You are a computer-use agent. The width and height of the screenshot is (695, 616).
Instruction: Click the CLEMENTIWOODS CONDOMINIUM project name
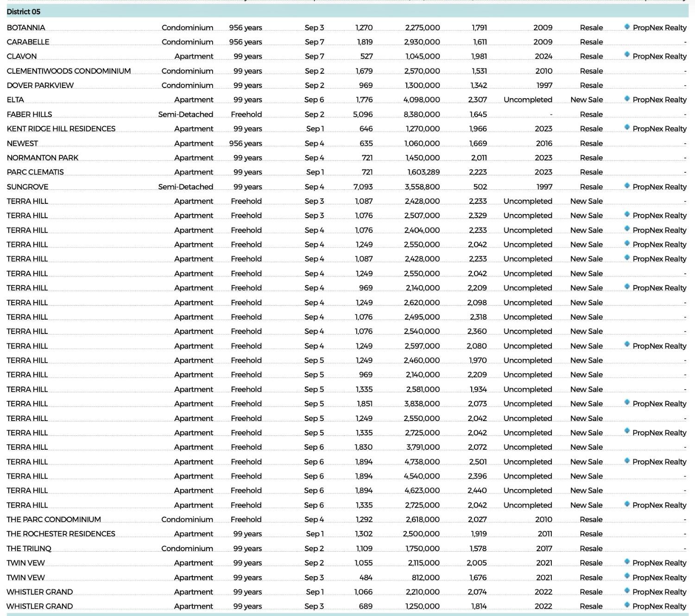(x=69, y=71)
